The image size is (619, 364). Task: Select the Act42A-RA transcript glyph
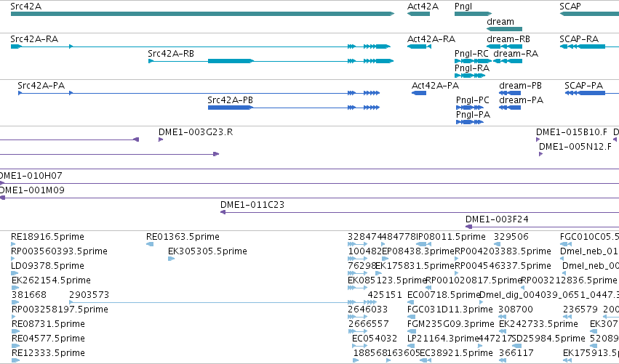pos(419,46)
